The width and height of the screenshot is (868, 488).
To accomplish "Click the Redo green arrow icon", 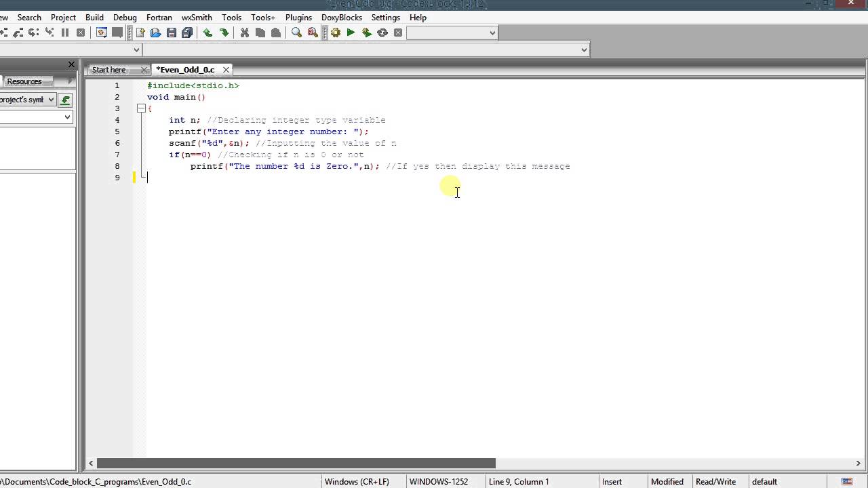I will 224,33.
